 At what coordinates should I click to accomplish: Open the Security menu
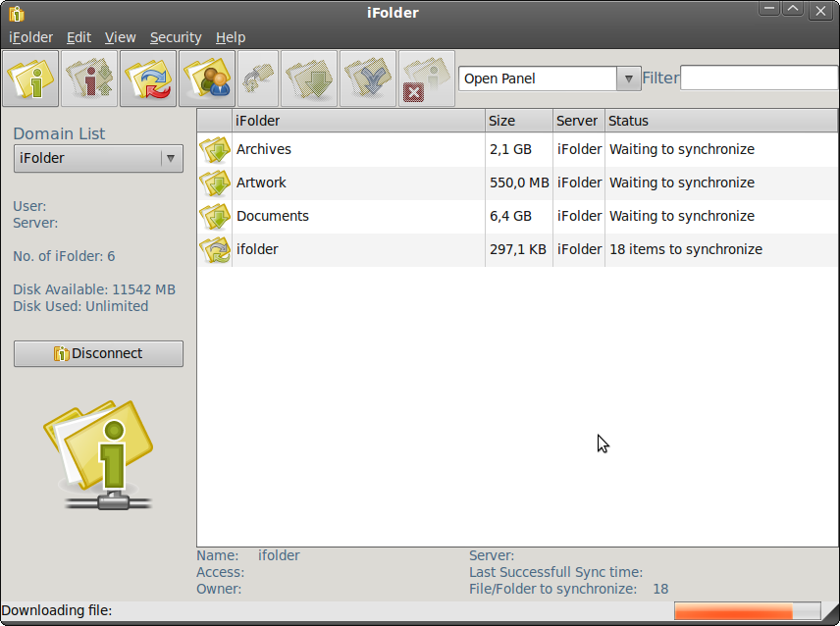[x=176, y=37]
